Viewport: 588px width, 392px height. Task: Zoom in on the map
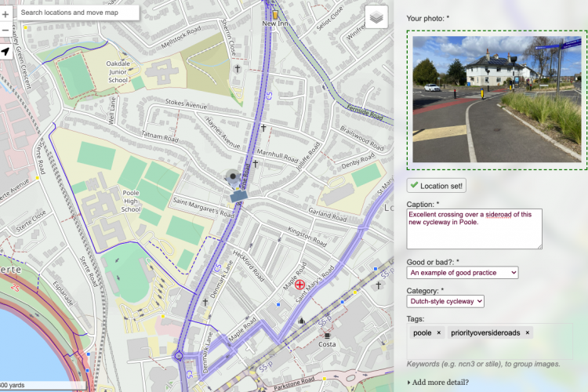click(5, 13)
